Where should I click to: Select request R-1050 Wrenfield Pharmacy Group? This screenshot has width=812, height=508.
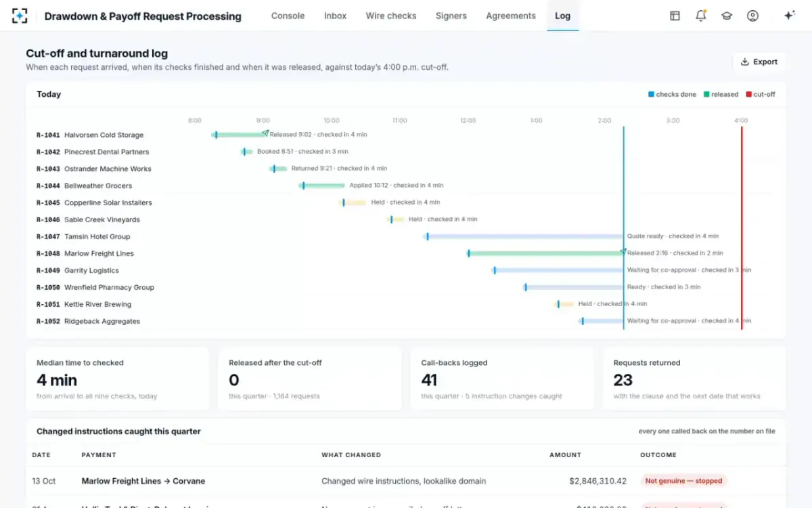pyautogui.click(x=95, y=287)
